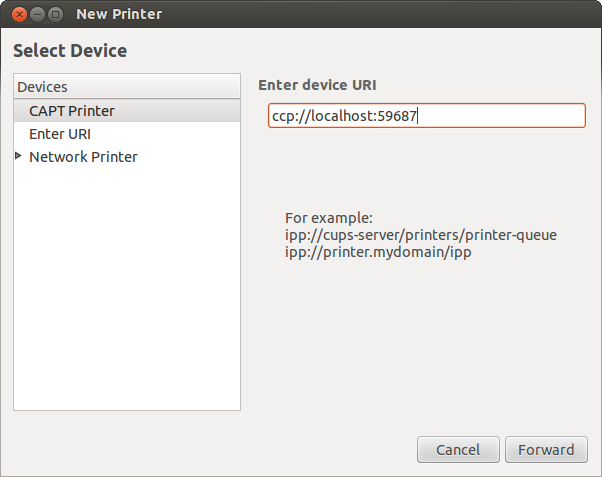Viewport: 602px width, 477px height.
Task: Place cursor after port number 59687
Action: tap(417, 116)
